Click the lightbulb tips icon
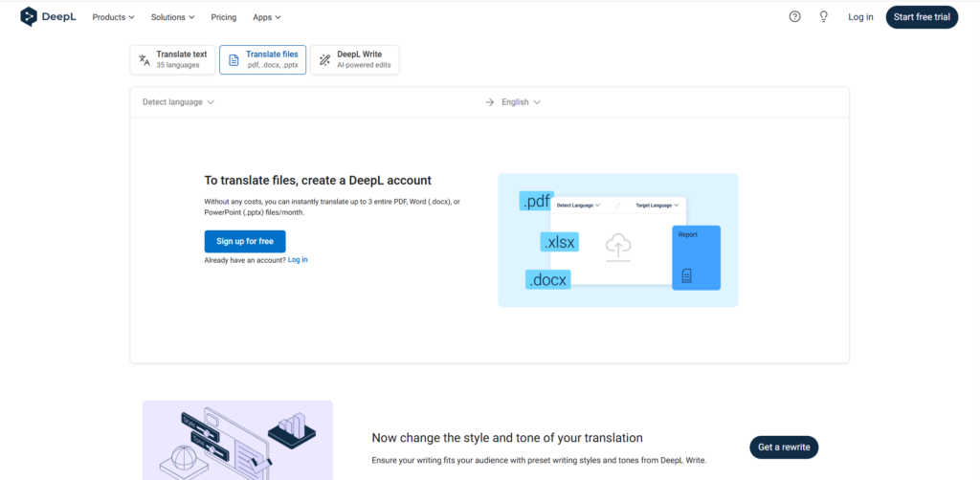This screenshot has width=980, height=480. [x=824, y=17]
